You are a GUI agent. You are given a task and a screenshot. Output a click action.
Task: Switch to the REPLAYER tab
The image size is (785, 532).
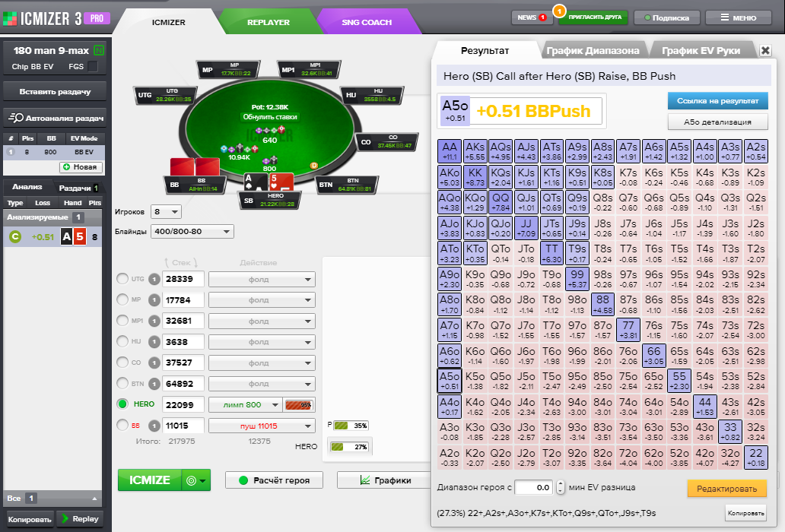point(269,23)
